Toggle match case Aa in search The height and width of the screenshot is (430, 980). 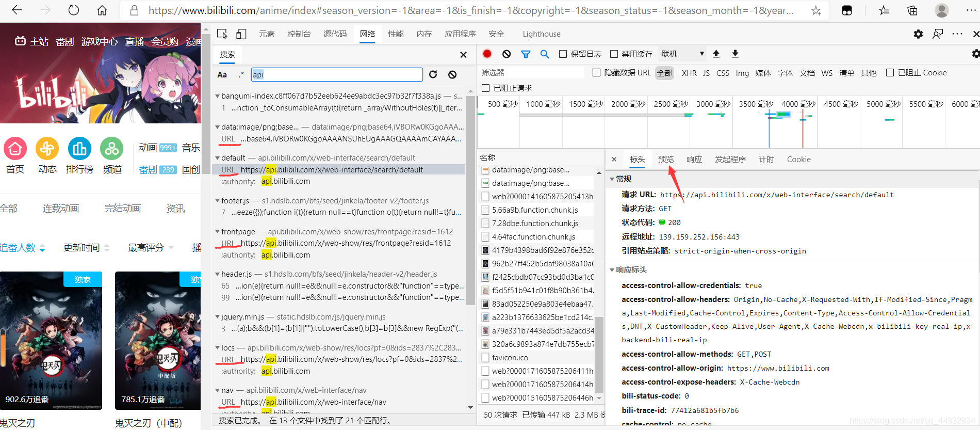click(x=222, y=74)
